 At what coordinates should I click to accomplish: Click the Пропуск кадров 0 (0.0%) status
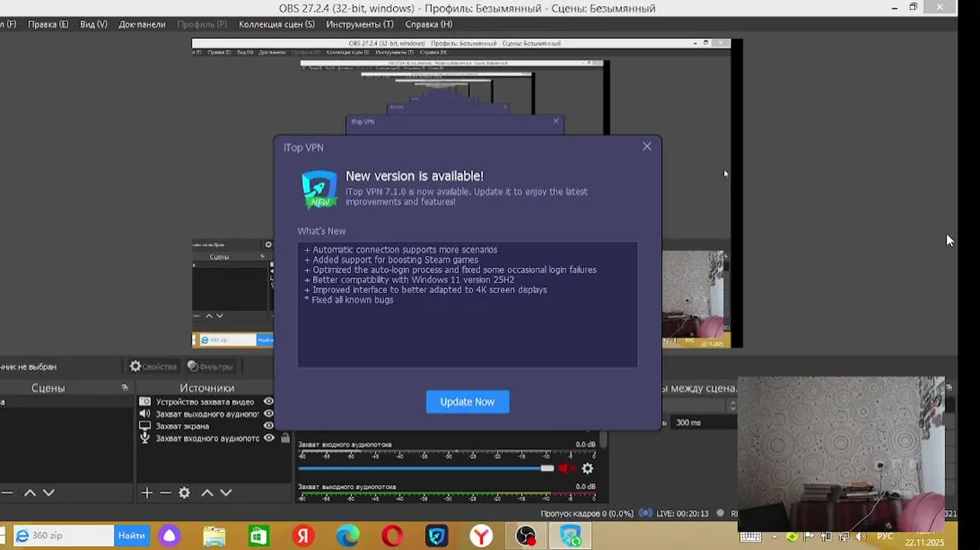click(x=587, y=513)
